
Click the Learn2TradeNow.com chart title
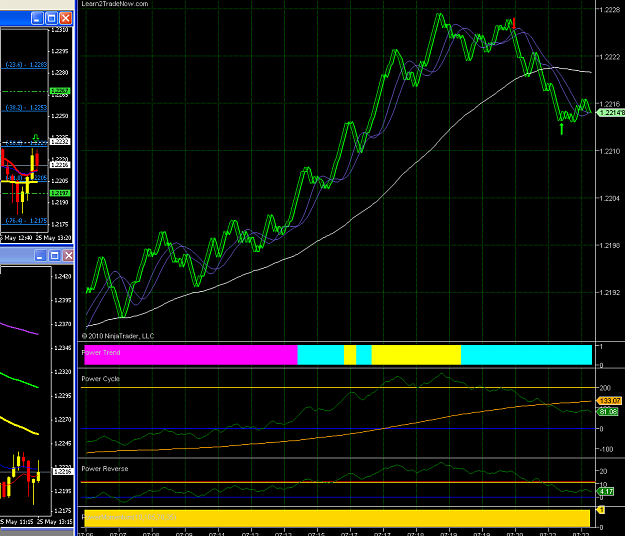pos(115,4)
